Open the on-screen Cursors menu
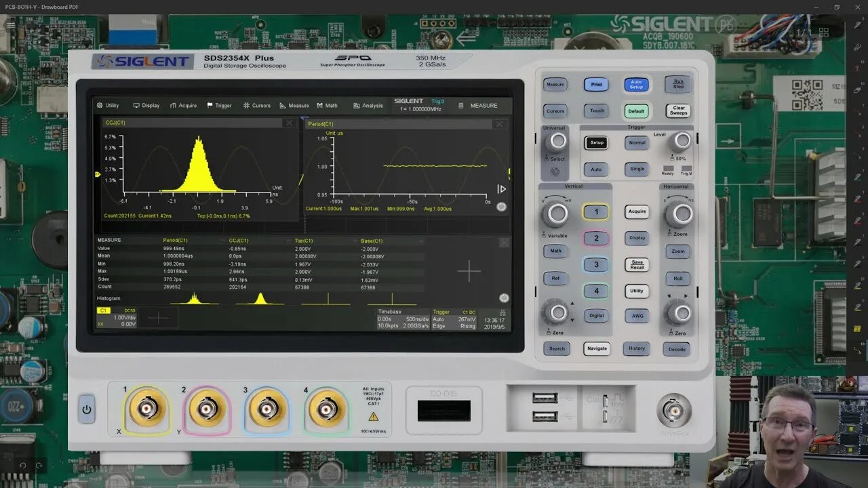The width and height of the screenshot is (868, 488). tap(257, 106)
